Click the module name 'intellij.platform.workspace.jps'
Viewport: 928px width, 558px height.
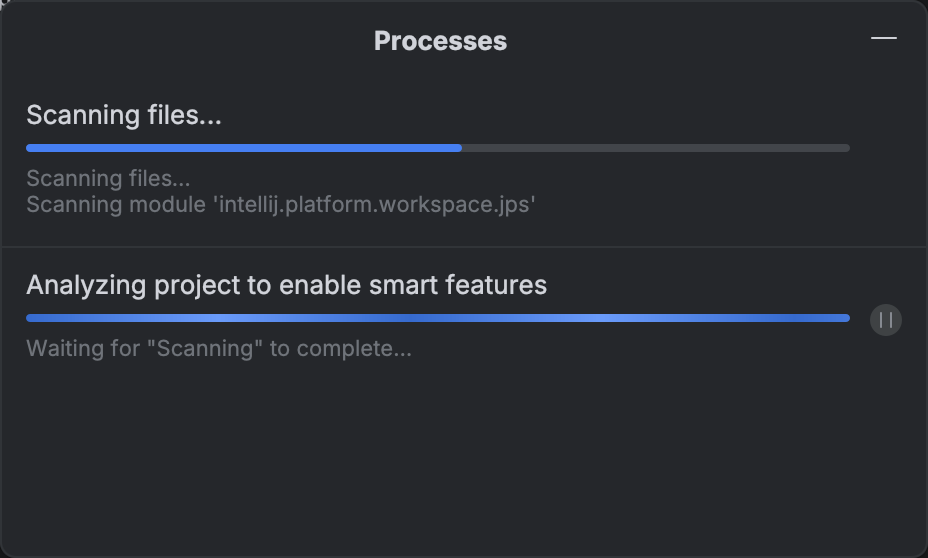375,205
